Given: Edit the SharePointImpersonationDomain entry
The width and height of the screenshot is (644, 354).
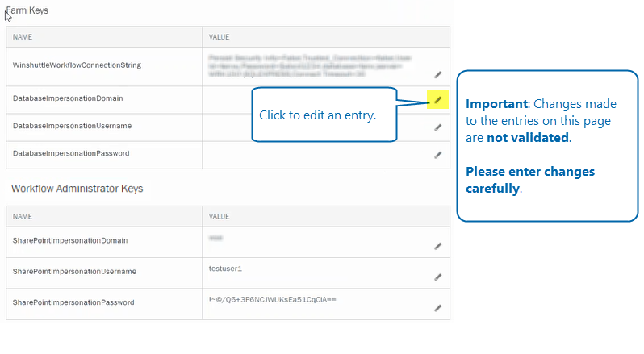Looking at the screenshot, I should point(438,246).
